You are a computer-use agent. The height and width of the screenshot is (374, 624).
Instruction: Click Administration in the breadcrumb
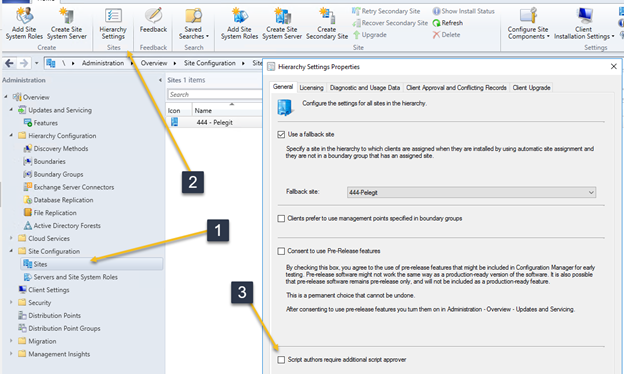click(103, 63)
